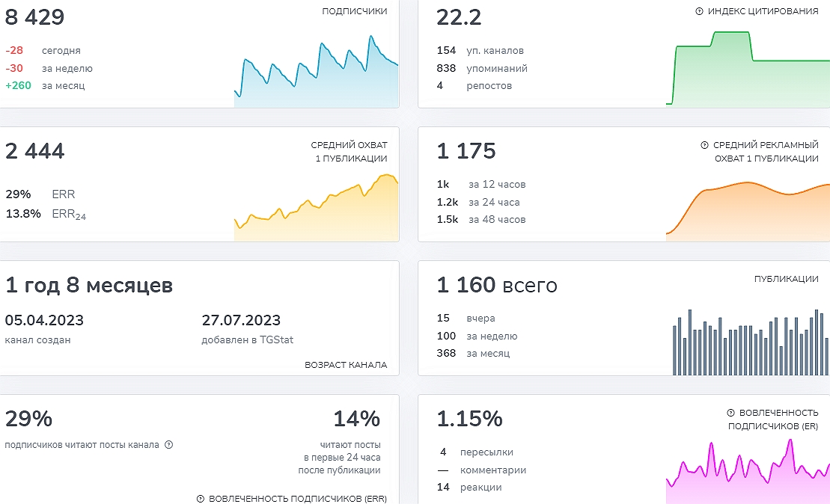
Task: Click the 'за неделю' 100 publications row
Action: coord(477,336)
